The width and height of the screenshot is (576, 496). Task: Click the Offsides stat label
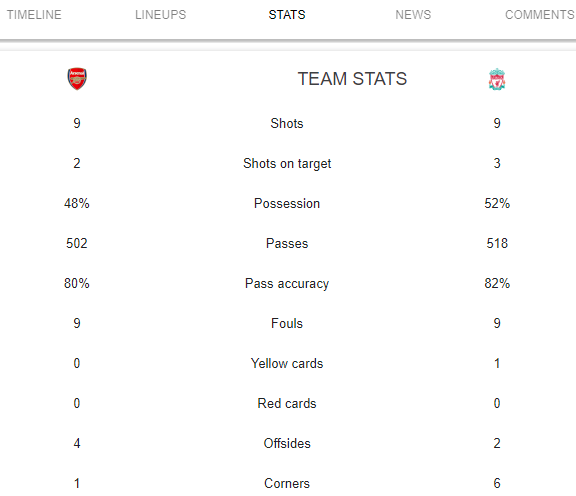pos(287,443)
